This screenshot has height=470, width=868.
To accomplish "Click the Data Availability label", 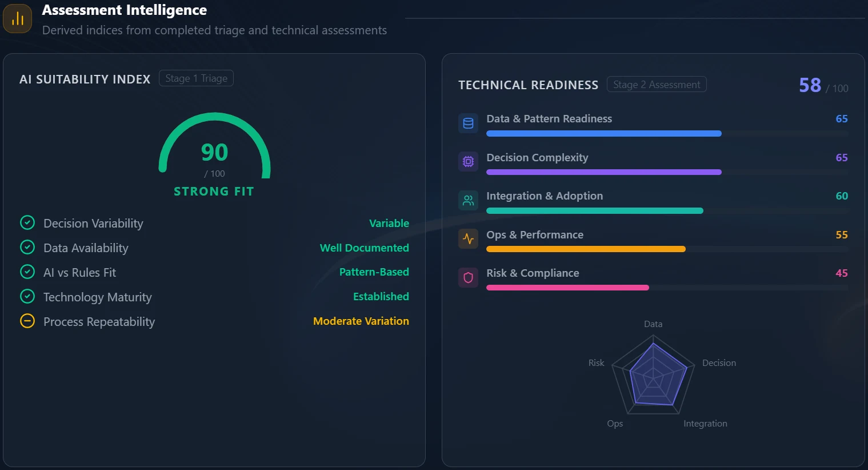I will click(x=86, y=248).
